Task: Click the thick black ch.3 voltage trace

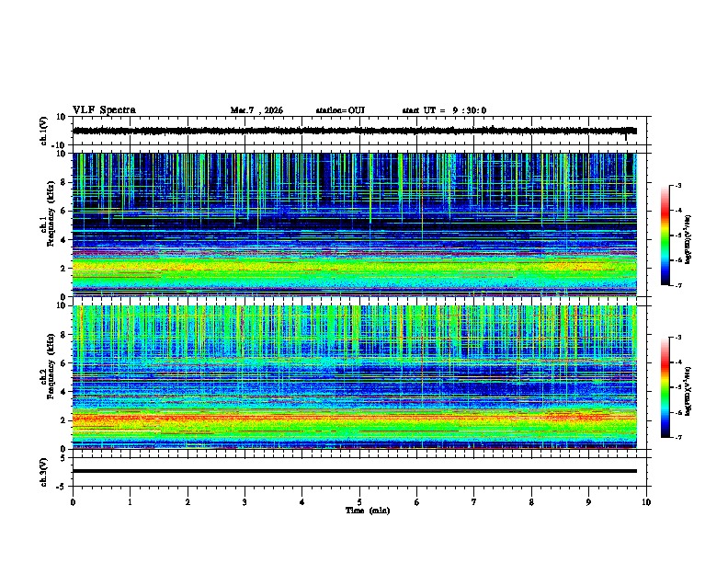Action: [354, 471]
